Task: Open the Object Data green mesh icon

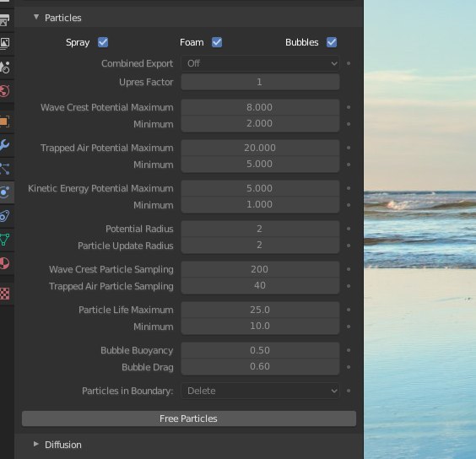Action: pyautogui.click(x=4, y=240)
